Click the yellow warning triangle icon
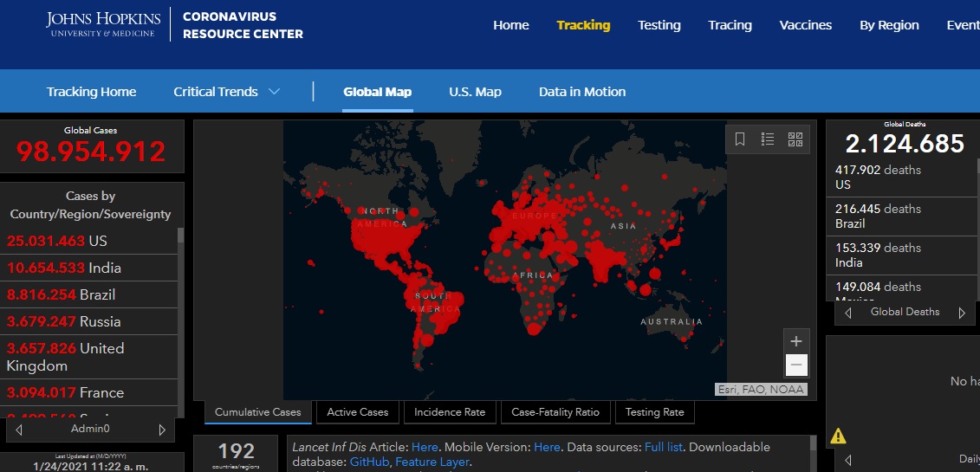 (x=838, y=436)
